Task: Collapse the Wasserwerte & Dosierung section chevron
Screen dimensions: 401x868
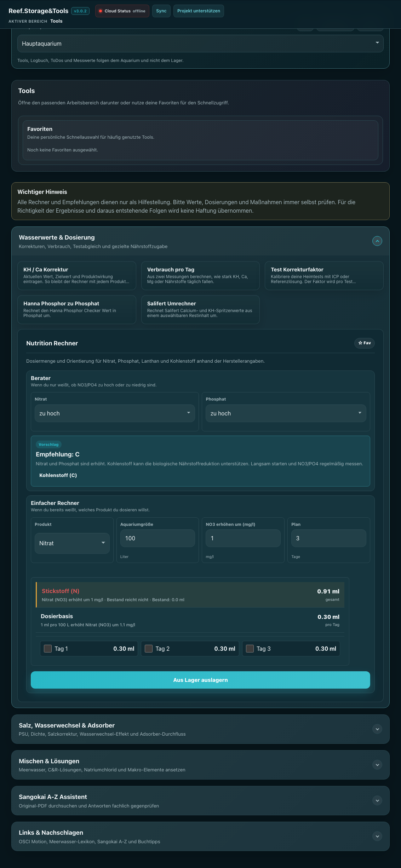Action: (377, 241)
